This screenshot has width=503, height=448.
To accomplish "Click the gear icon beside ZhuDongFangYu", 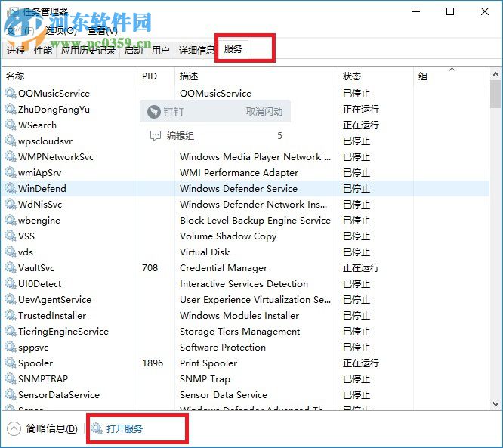I will coord(11,110).
